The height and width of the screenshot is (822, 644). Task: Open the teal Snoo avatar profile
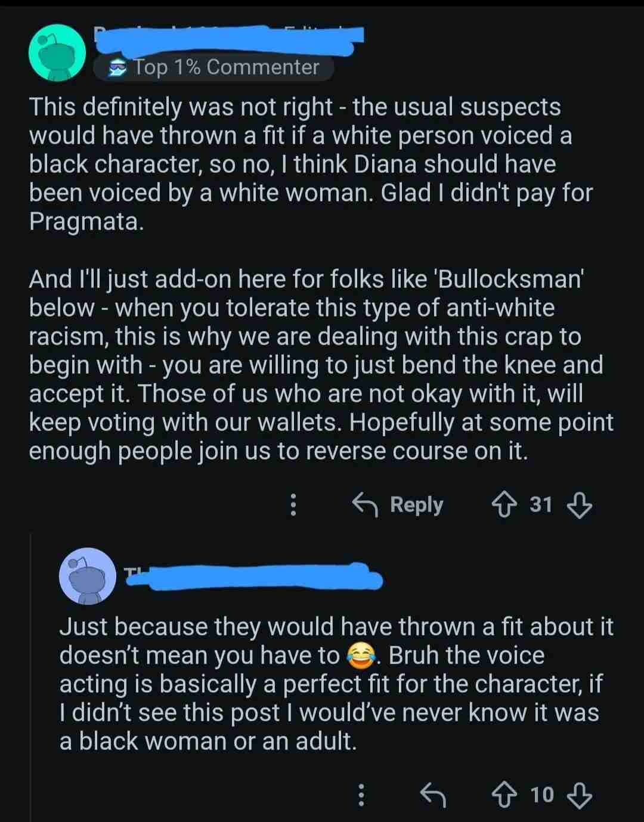coord(57,53)
